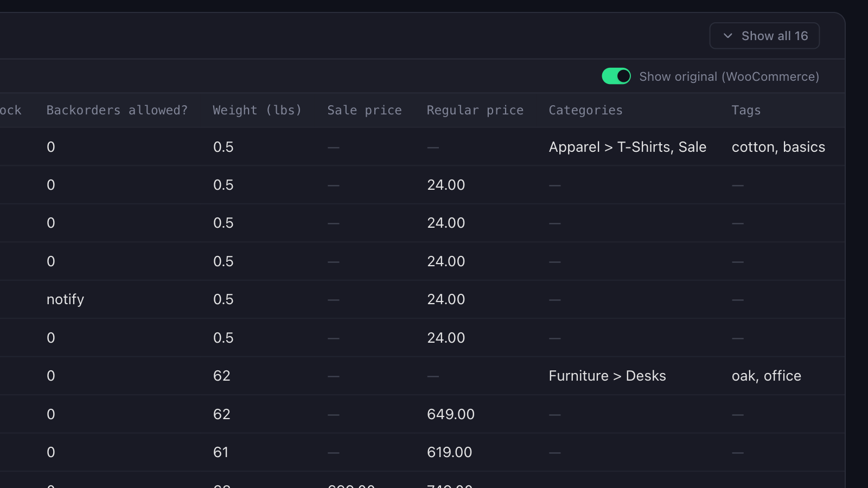Click the cotton, basics tags cell

pos(778,147)
